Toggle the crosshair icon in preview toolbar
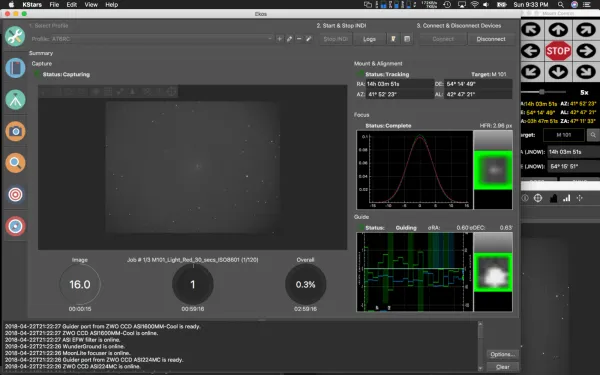 [171, 91]
